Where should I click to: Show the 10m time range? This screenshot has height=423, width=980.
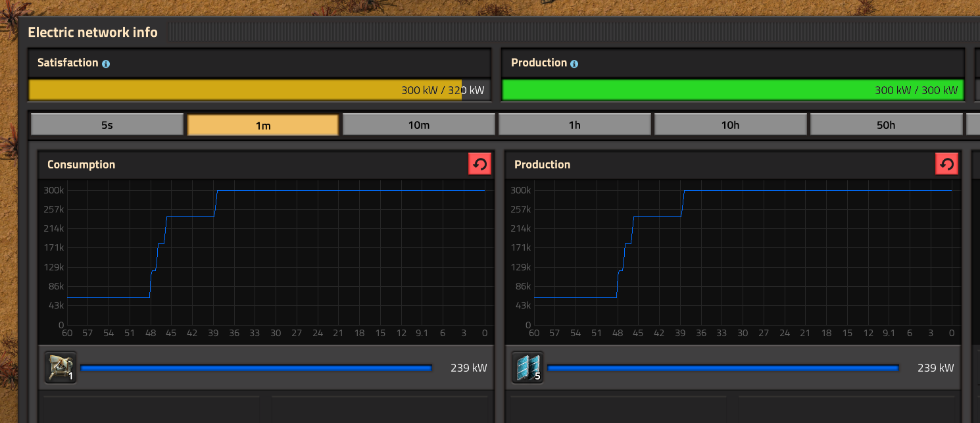(x=418, y=125)
